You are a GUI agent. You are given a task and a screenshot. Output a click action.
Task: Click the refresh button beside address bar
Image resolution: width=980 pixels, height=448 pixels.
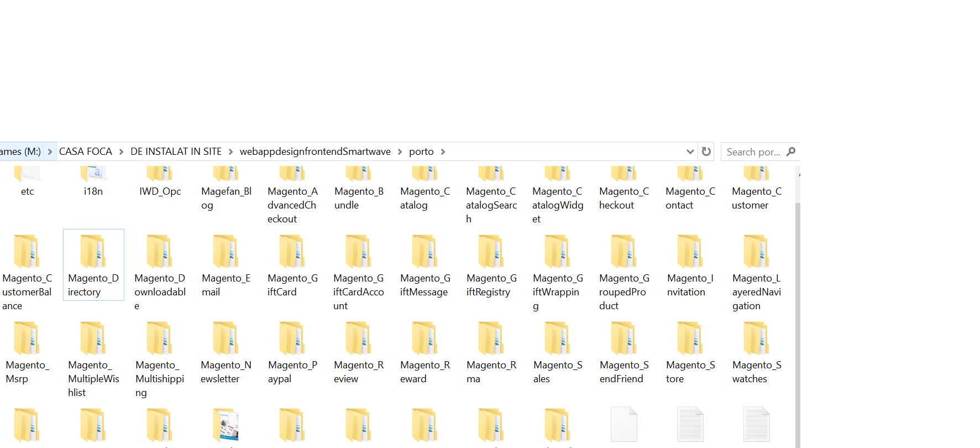[x=706, y=152]
